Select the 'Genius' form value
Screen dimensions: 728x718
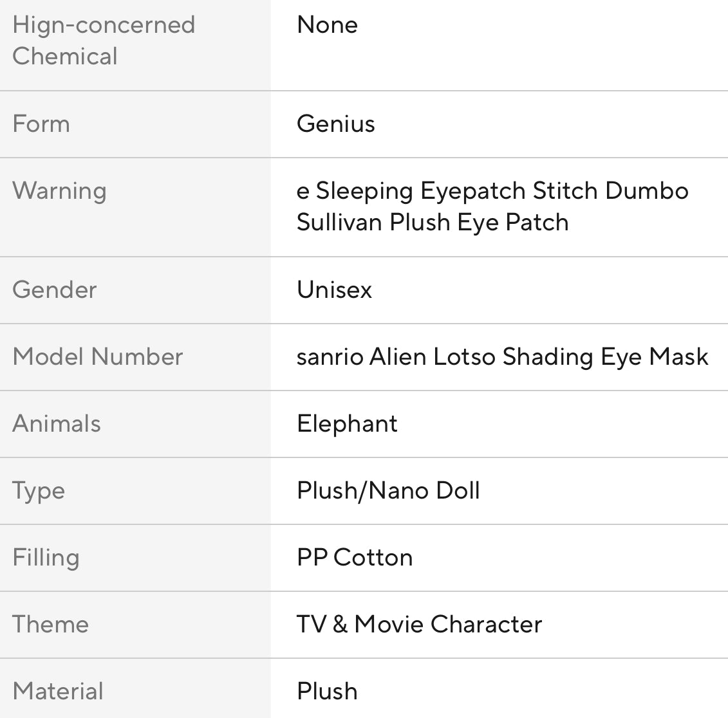pos(335,124)
